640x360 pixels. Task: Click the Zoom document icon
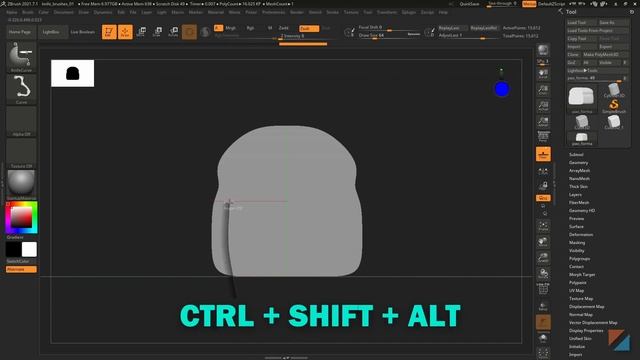pos(543,89)
